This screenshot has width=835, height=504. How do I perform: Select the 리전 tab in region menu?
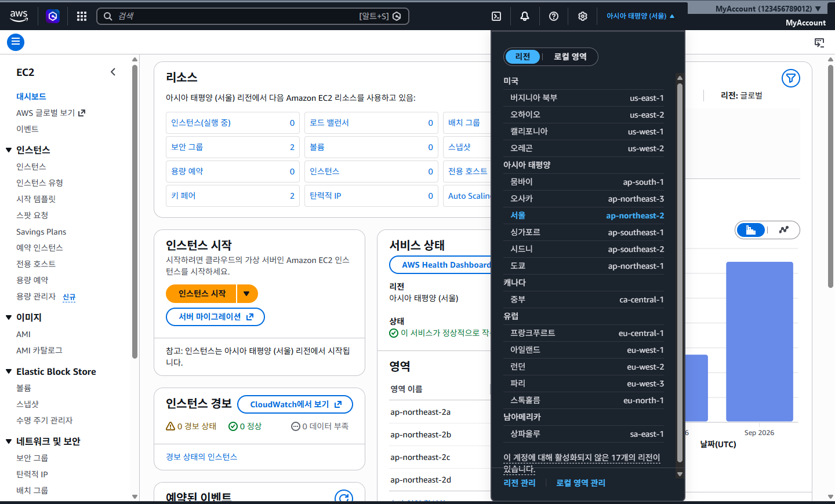(523, 56)
